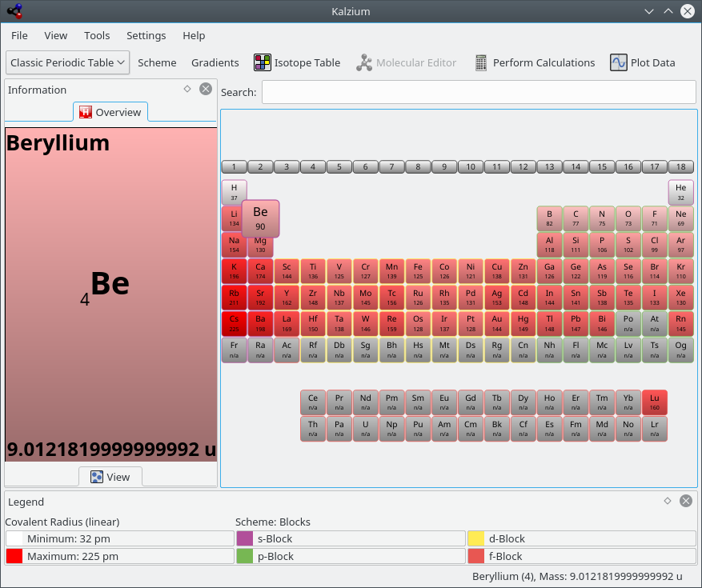
Task: Switch to the View tab below element card
Action: (110, 477)
